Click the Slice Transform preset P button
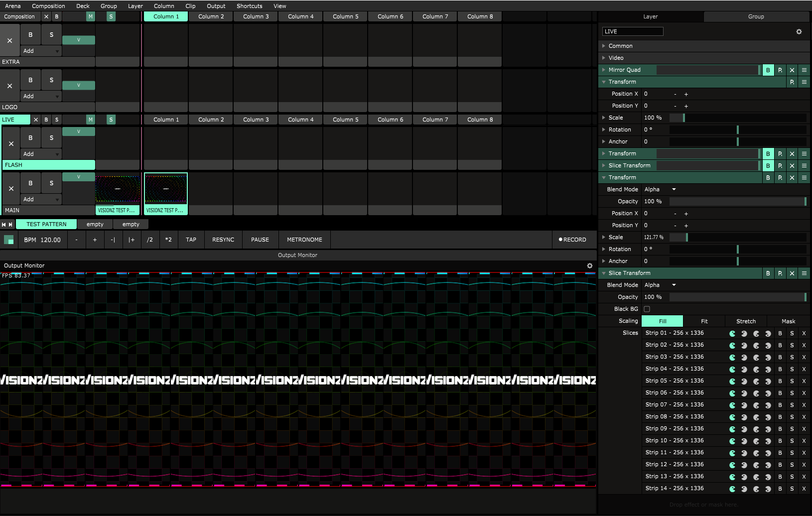Viewport: 812px width, 516px height. pyautogui.click(x=780, y=273)
